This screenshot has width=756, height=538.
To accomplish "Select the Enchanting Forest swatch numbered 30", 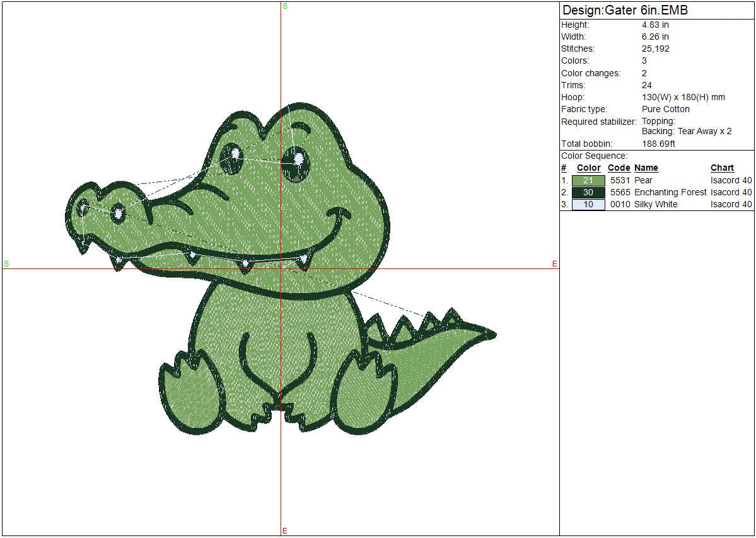I will click(588, 192).
